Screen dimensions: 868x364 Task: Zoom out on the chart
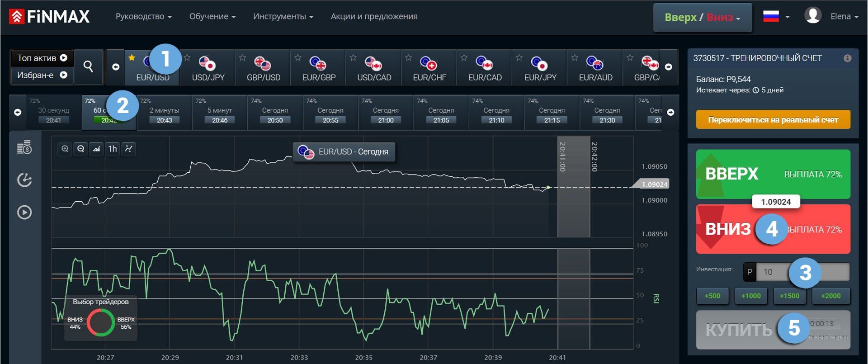[81, 149]
